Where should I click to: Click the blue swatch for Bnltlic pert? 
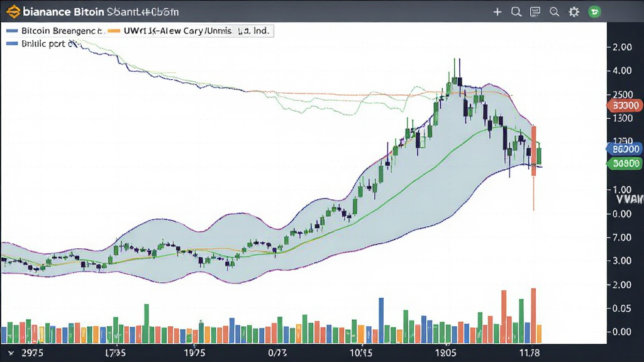(x=12, y=43)
